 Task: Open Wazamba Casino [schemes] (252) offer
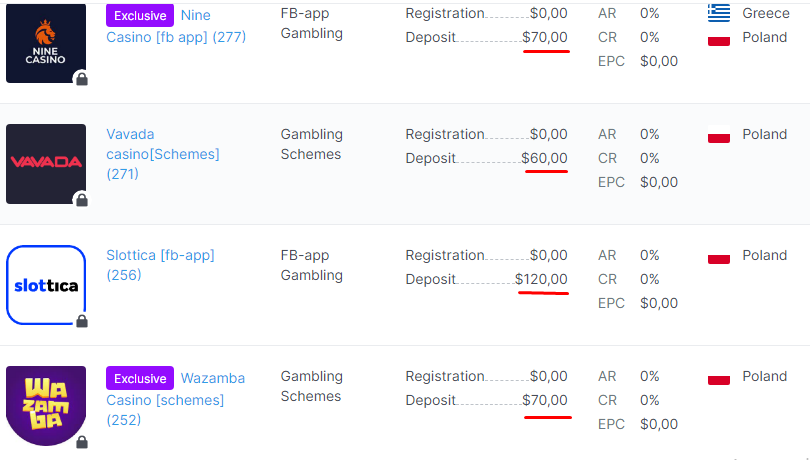[x=176, y=399]
